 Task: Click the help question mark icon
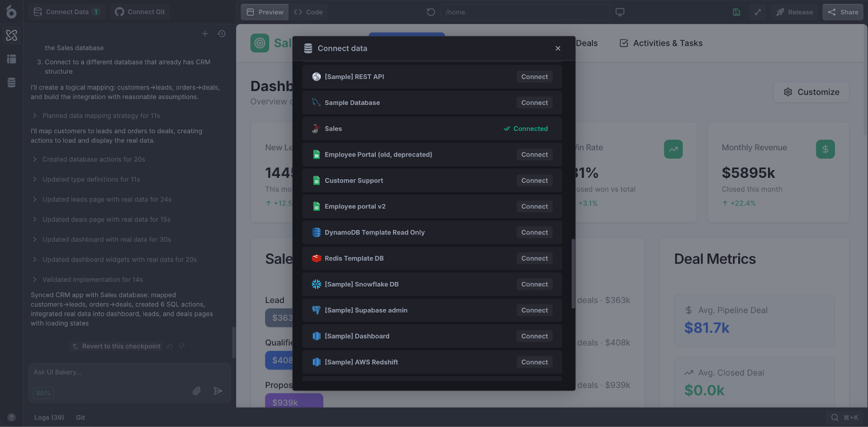tap(11, 417)
